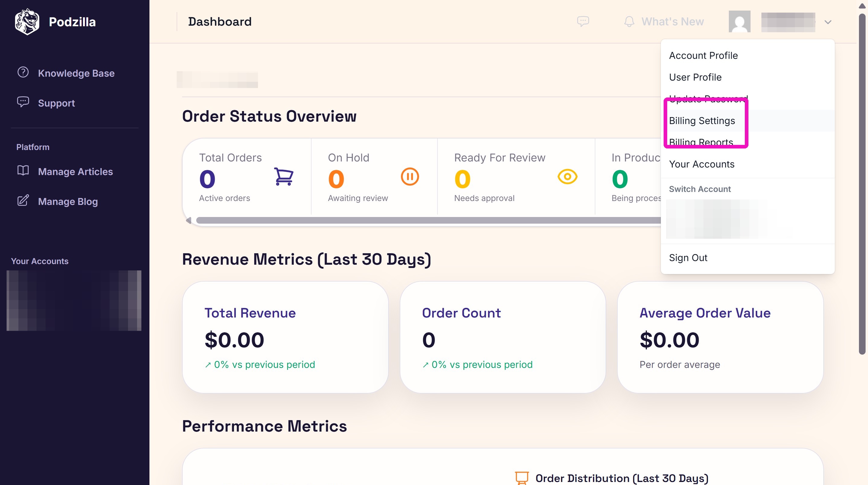Click the Podzilla dinosaur logo
Image resolution: width=868 pixels, height=485 pixels.
point(27,22)
